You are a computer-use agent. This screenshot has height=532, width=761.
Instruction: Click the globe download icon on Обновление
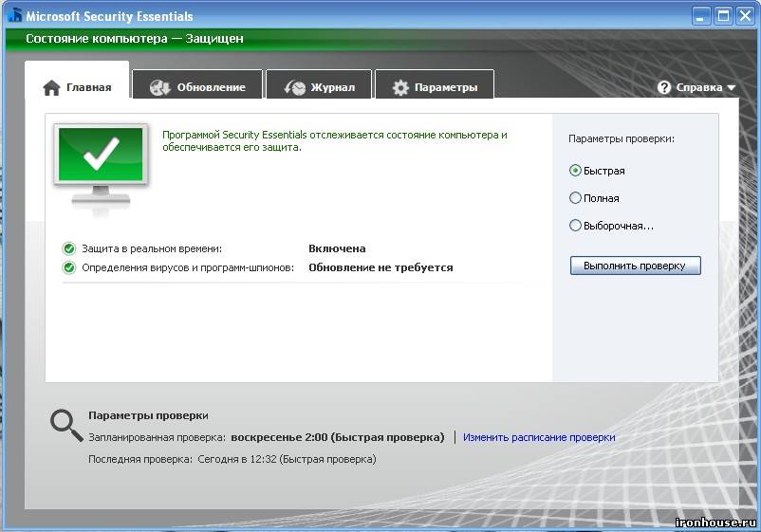pos(159,87)
